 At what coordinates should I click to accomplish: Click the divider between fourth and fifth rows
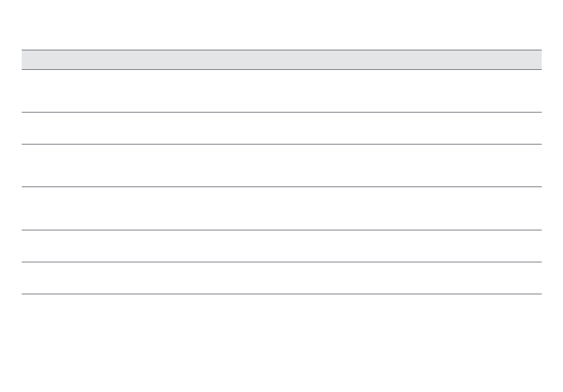pos(281,230)
